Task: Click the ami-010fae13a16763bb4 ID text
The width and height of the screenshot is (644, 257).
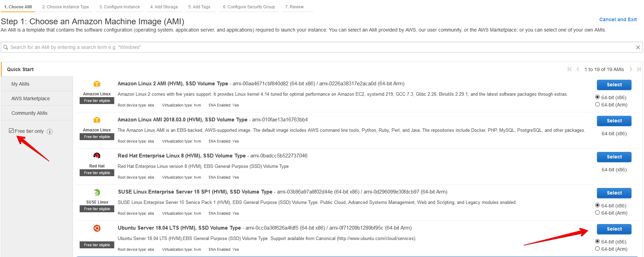Action: pos(280,120)
